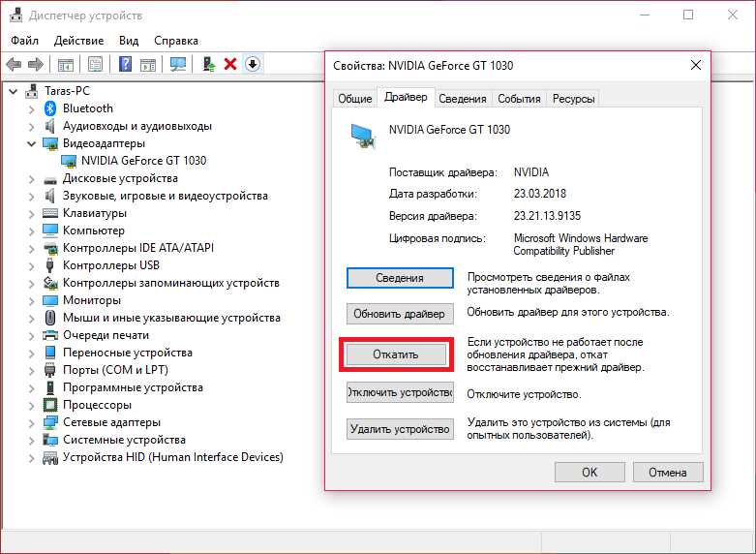Viewport: 756px width, 554px height.
Task: Scan for hardware changes monitor icon
Action: click(x=178, y=64)
